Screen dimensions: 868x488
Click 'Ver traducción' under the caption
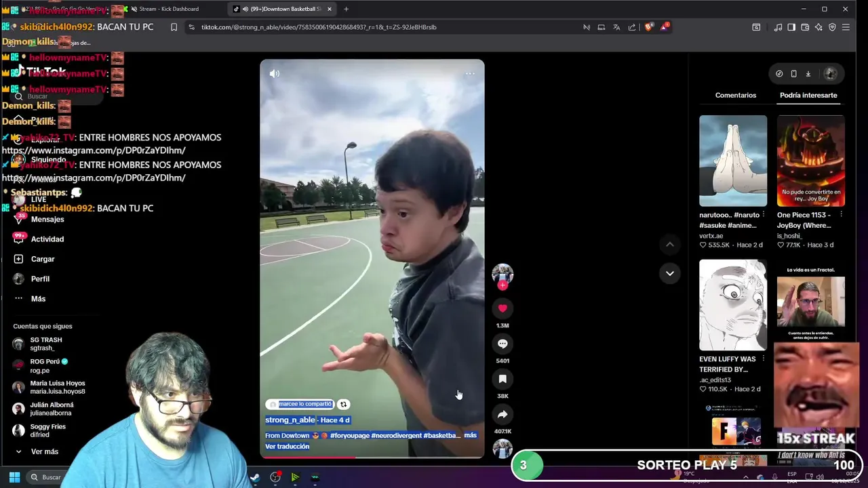point(288,446)
